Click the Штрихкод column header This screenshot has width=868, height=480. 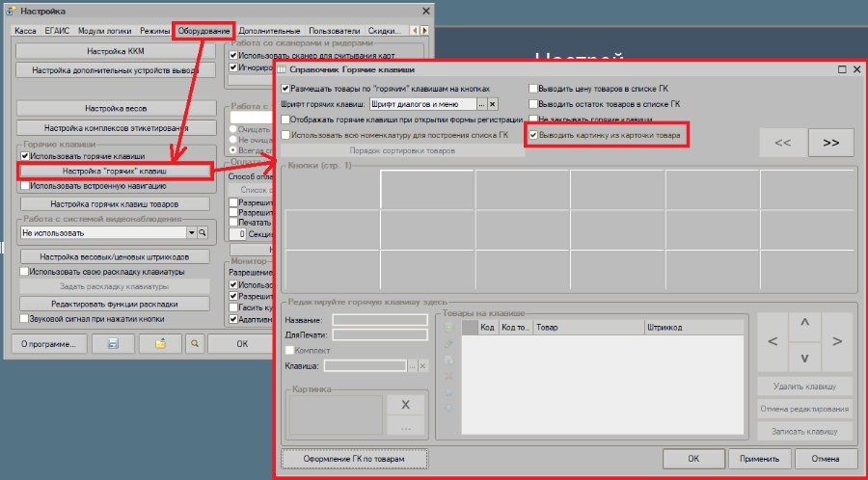coord(693,328)
